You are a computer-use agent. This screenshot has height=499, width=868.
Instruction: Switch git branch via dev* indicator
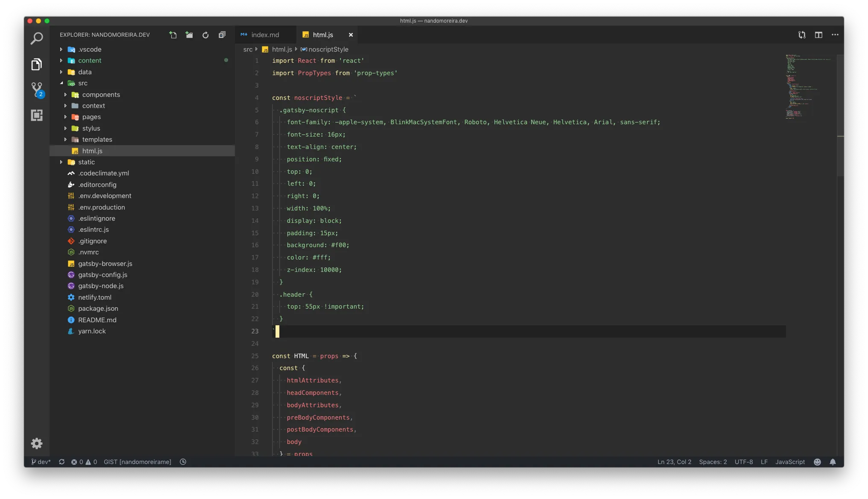[41, 462]
